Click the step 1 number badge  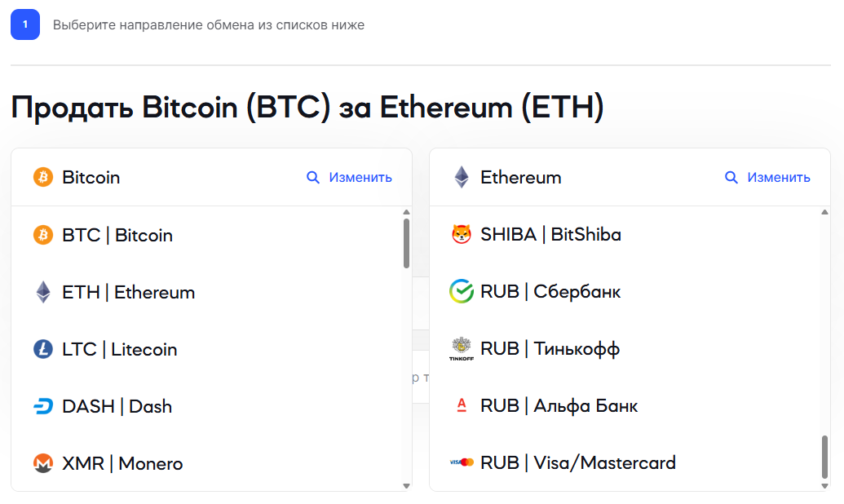25,25
